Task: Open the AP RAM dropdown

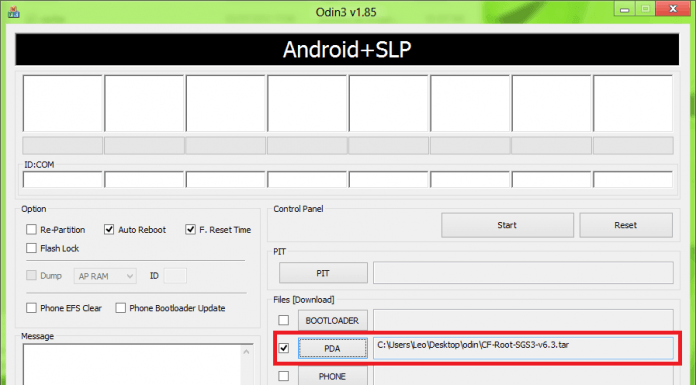Action: [x=105, y=276]
